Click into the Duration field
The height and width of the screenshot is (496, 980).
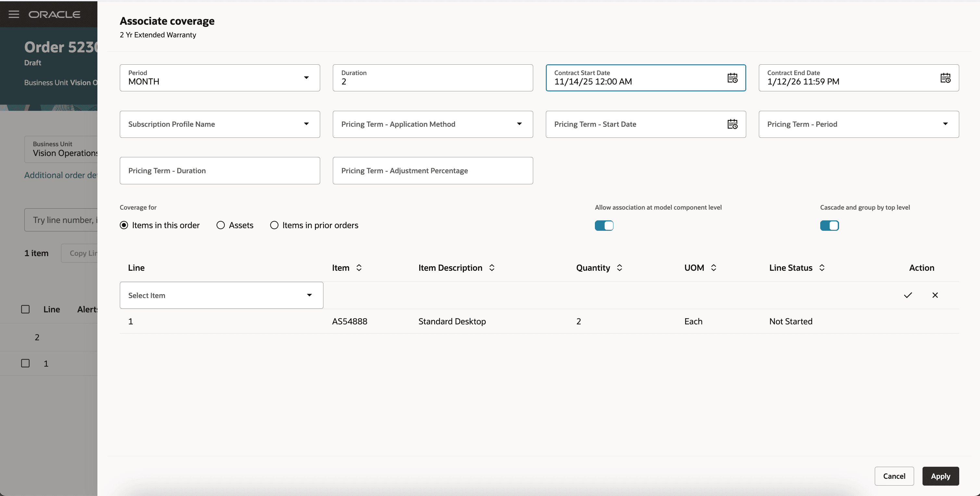[432, 82]
